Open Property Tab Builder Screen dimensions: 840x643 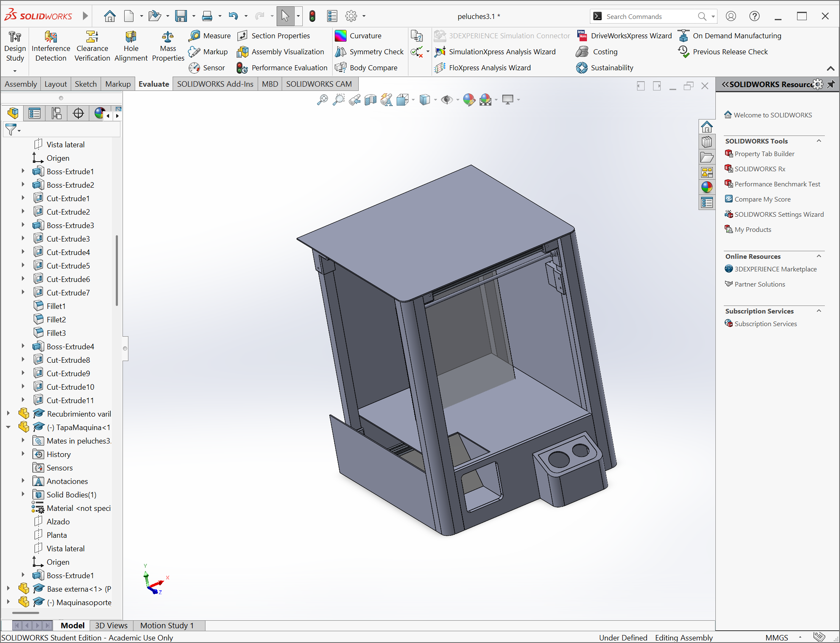coord(760,154)
